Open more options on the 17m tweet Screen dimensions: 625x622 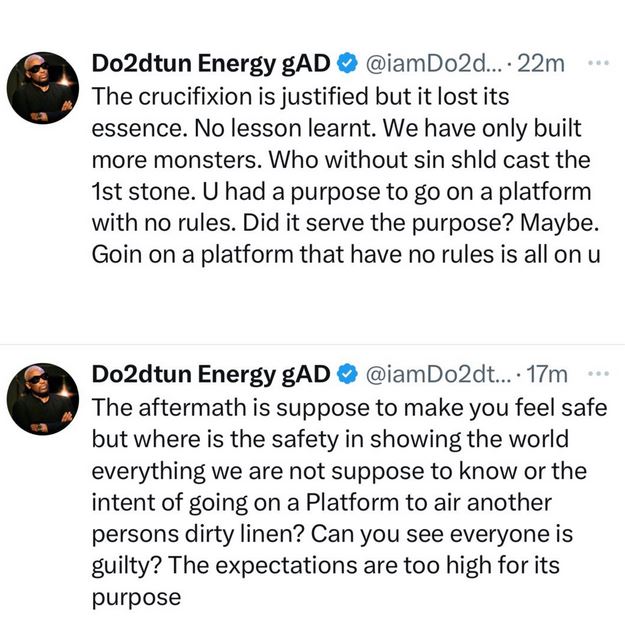tap(599, 375)
